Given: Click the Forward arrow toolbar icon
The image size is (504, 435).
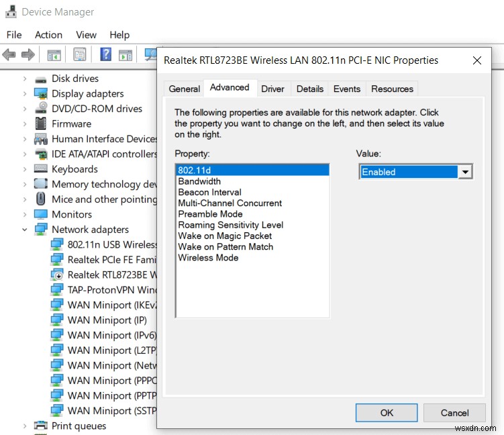Looking at the screenshot, I should pyautogui.click(x=28, y=54).
